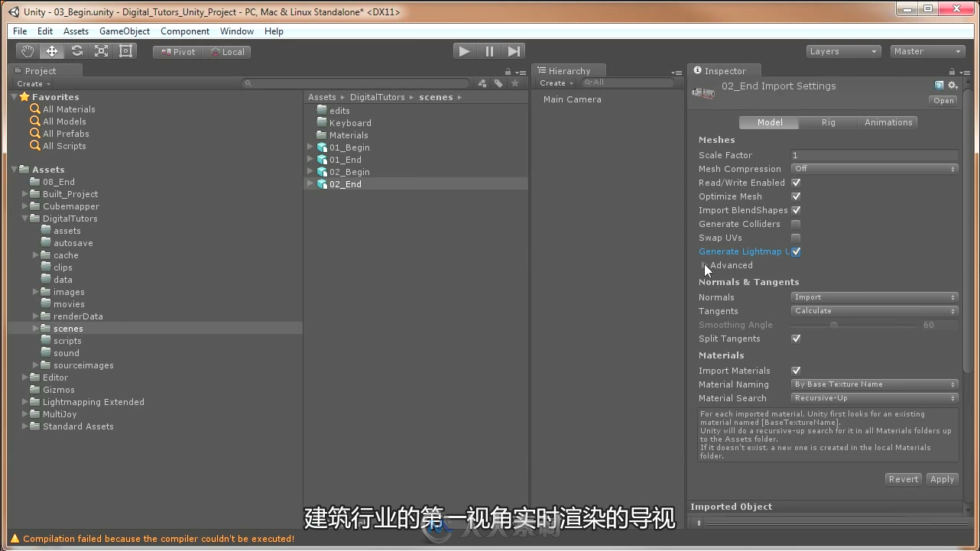Open the Window menu
The image size is (980, 551).
tap(237, 31)
